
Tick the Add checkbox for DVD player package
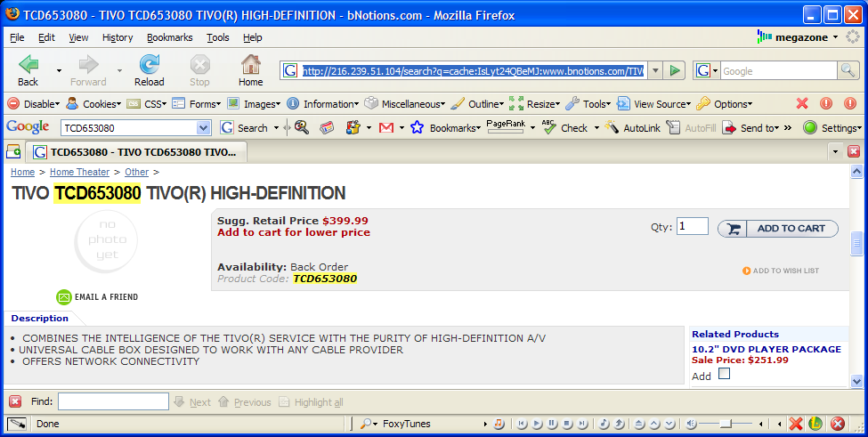[x=724, y=375]
